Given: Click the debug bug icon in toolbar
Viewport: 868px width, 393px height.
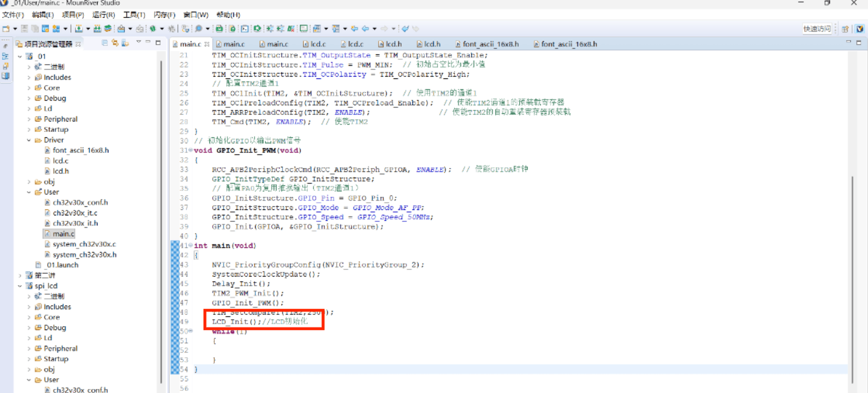Looking at the screenshot, I should tap(153, 29).
